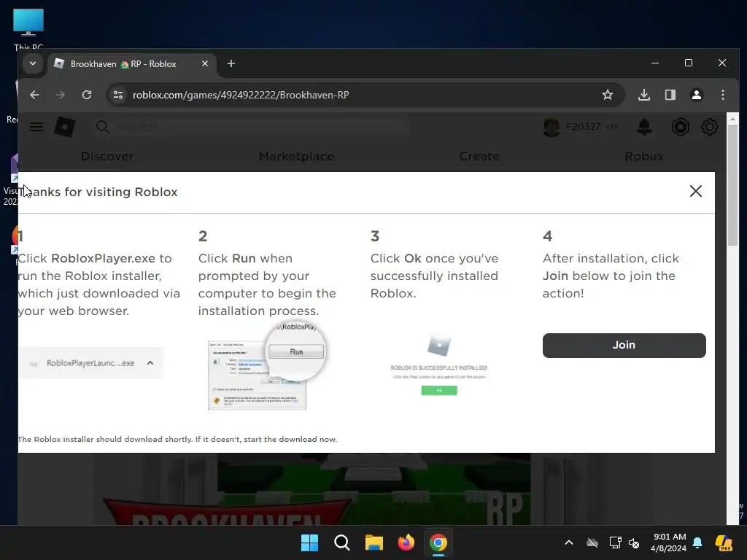Open the site information icon in address bar

pos(118,95)
